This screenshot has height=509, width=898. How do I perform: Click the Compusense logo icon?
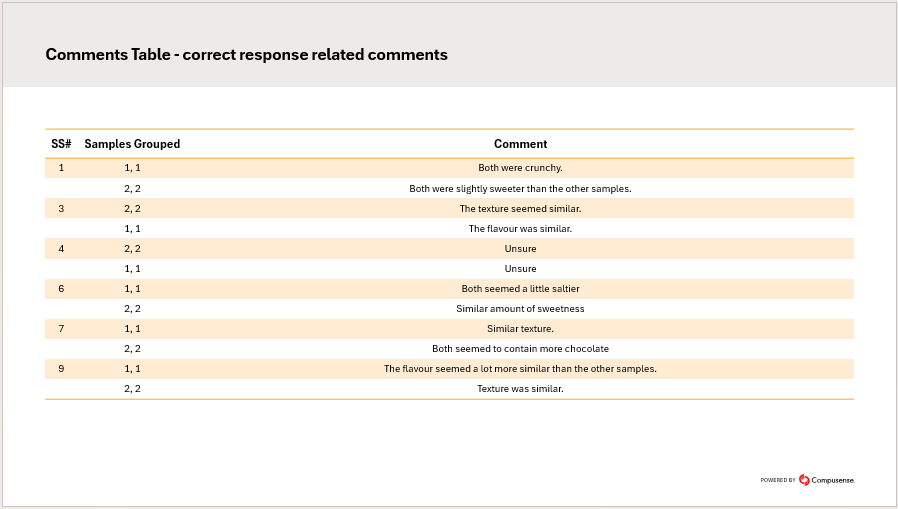coord(804,480)
